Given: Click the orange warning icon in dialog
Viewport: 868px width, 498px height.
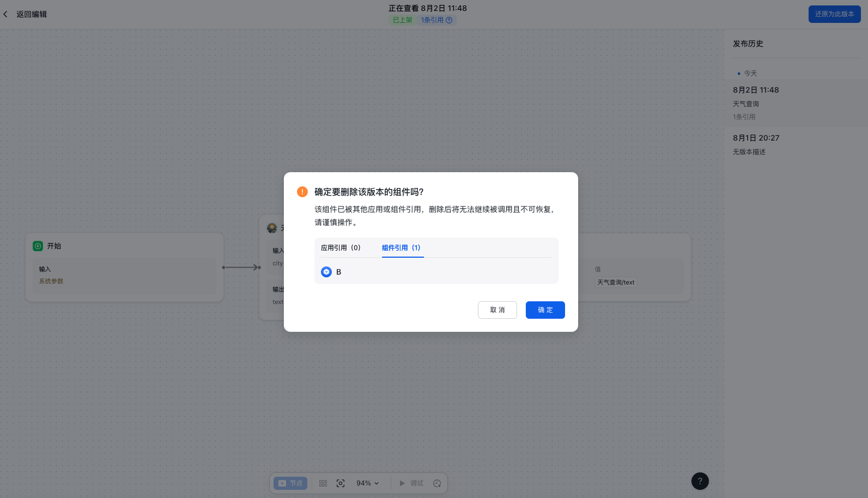Looking at the screenshot, I should coord(302,192).
